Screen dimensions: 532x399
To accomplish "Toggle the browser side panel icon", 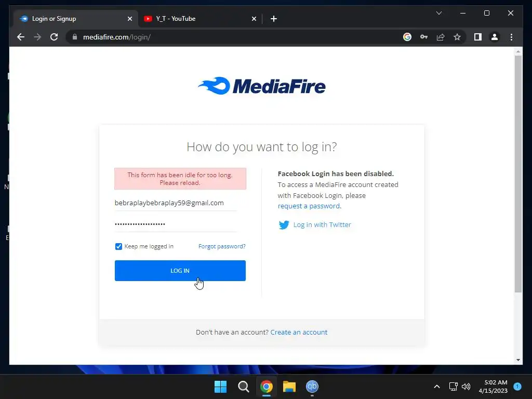I will 478,37.
